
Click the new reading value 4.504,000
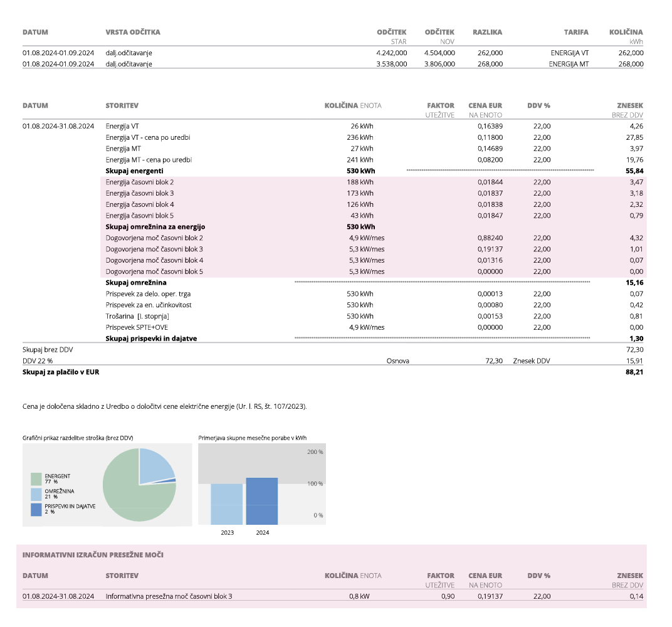click(439, 53)
